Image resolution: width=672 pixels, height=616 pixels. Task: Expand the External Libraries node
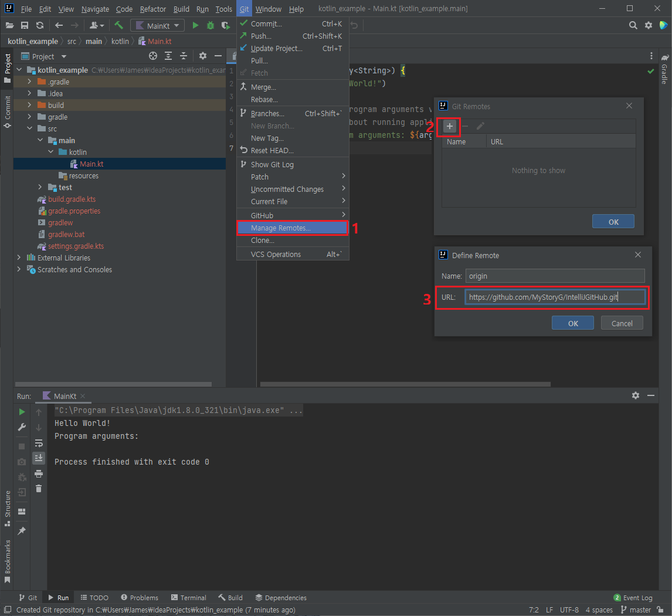[x=19, y=258]
